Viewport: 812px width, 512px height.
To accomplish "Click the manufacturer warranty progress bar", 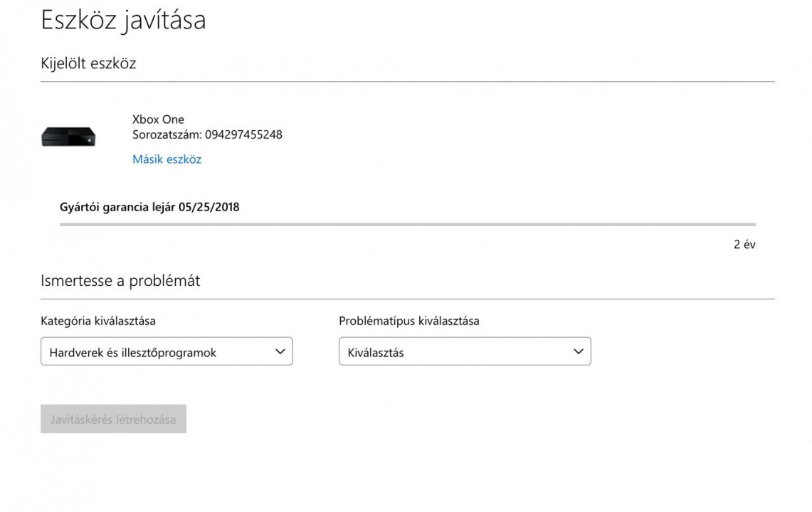I will (x=407, y=225).
